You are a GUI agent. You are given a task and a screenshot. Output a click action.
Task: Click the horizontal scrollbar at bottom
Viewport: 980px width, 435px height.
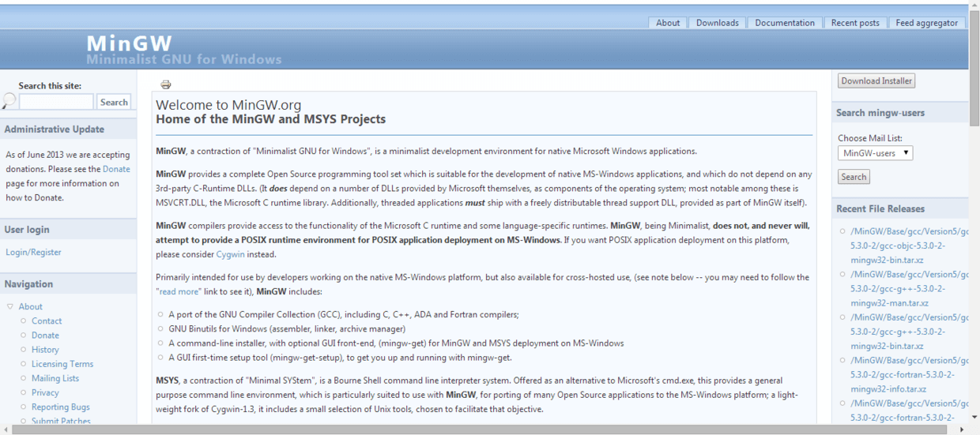click(480, 429)
